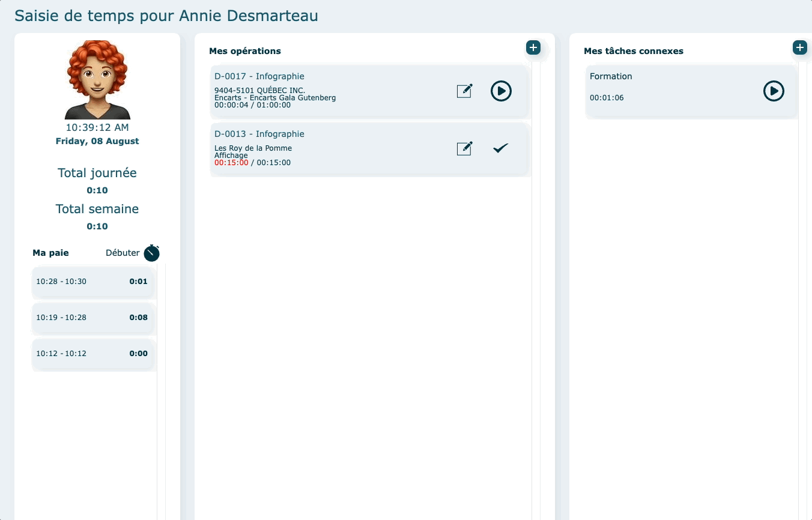Screen dimensions: 812x520
Task: Edit the D-0017 Infographie operation
Action: point(464,91)
